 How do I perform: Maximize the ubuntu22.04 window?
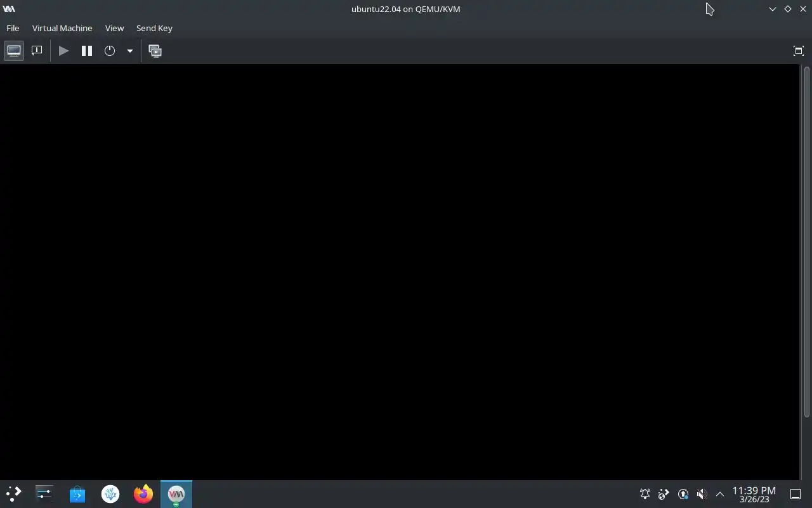click(x=788, y=9)
